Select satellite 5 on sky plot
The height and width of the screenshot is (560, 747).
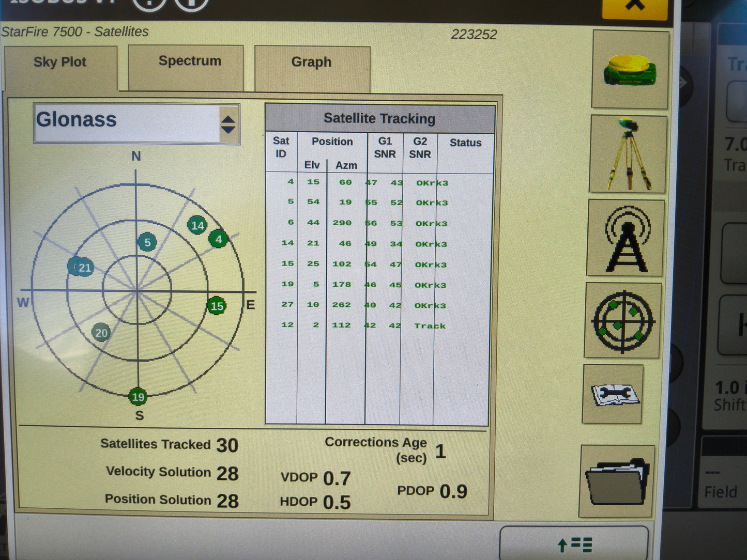coord(147,242)
